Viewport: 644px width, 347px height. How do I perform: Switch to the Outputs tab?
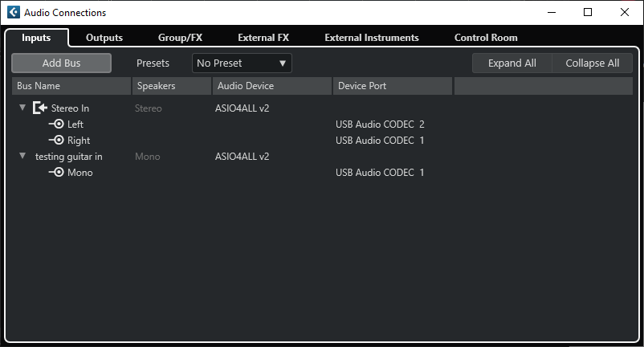[x=104, y=38]
